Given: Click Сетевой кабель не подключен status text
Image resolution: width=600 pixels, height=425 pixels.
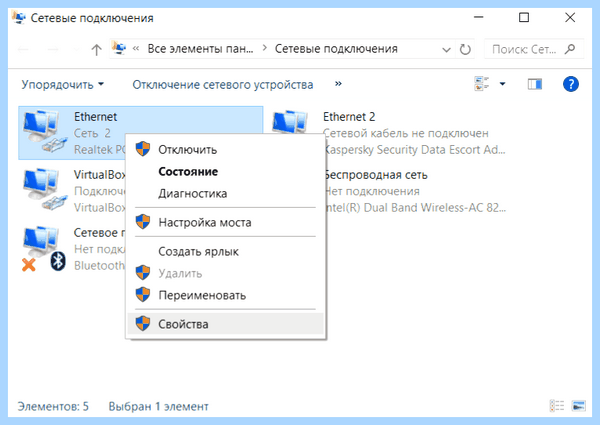Looking at the screenshot, I should 406,133.
